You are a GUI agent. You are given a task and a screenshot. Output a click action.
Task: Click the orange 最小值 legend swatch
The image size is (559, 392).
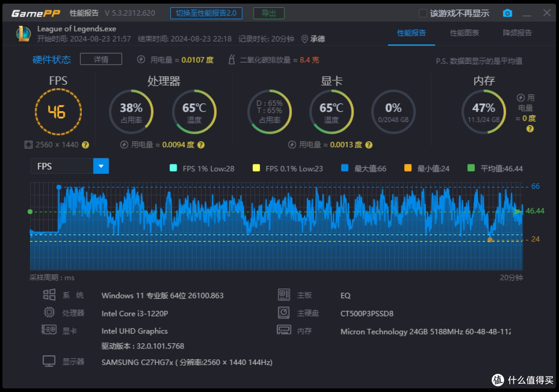(x=408, y=168)
